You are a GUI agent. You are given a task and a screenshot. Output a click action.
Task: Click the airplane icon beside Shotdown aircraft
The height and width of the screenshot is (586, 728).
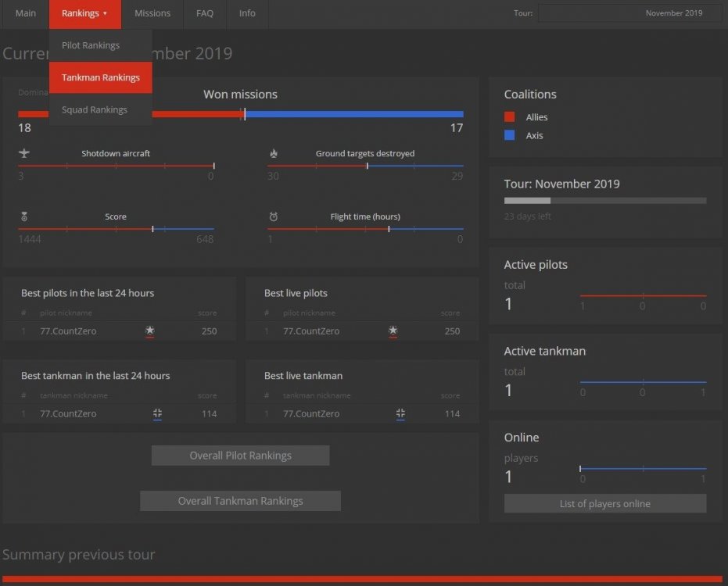click(23, 153)
